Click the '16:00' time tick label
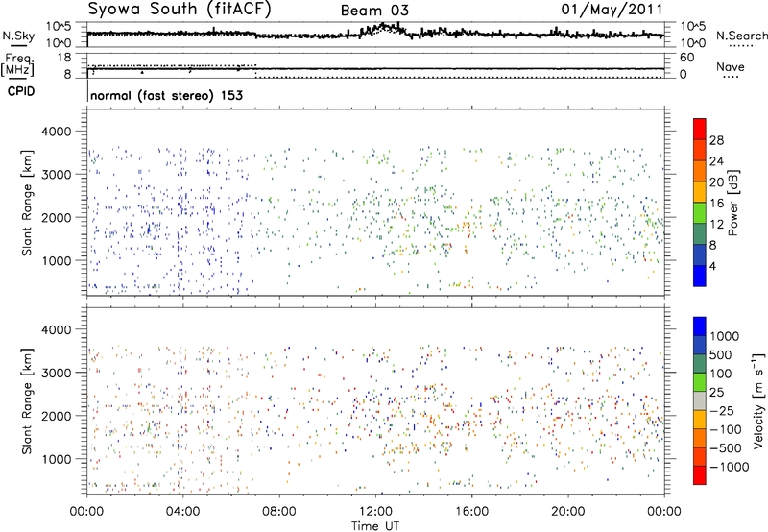The width and height of the screenshot is (768, 532). tap(471, 512)
